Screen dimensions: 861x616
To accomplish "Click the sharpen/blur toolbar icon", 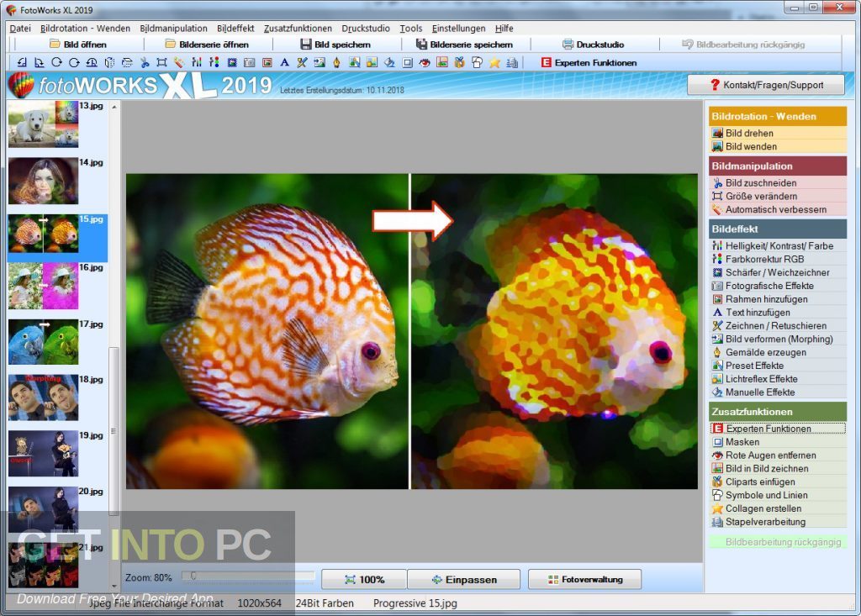I will coord(232,62).
